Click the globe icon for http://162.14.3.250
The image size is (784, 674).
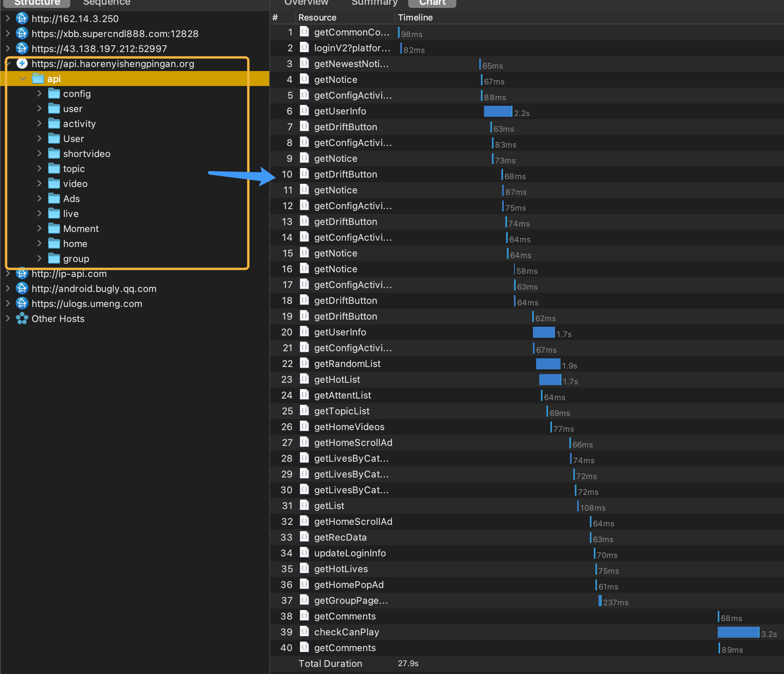[x=22, y=19]
